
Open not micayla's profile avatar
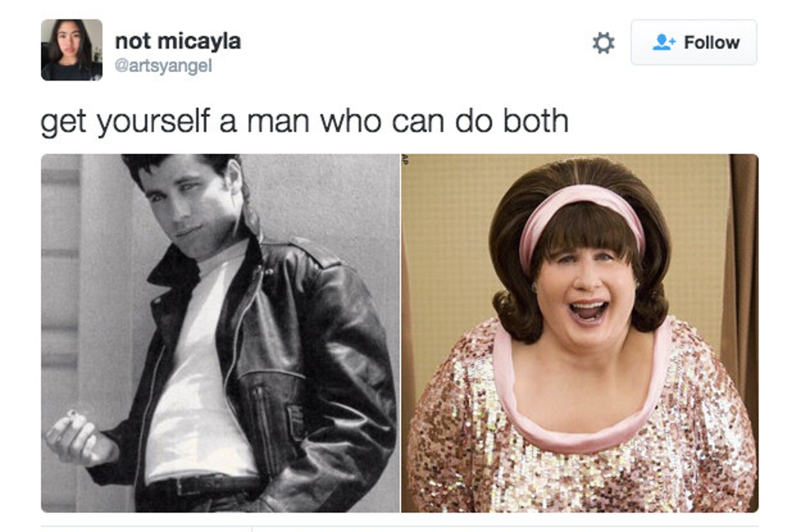(72, 50)
